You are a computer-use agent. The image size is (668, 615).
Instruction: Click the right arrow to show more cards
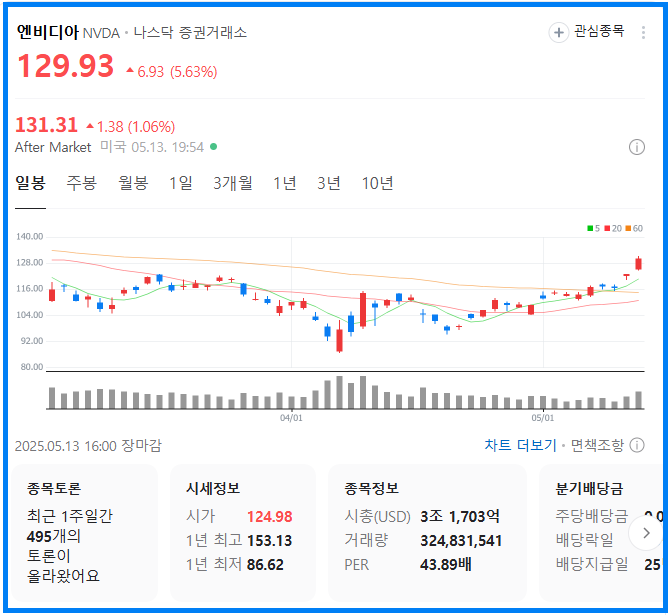pyautogui.click(x=646, y=533)
